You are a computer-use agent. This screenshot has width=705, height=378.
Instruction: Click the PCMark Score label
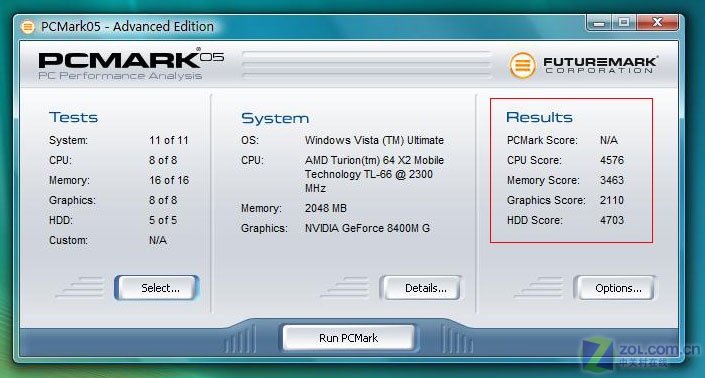pos(542,140)
